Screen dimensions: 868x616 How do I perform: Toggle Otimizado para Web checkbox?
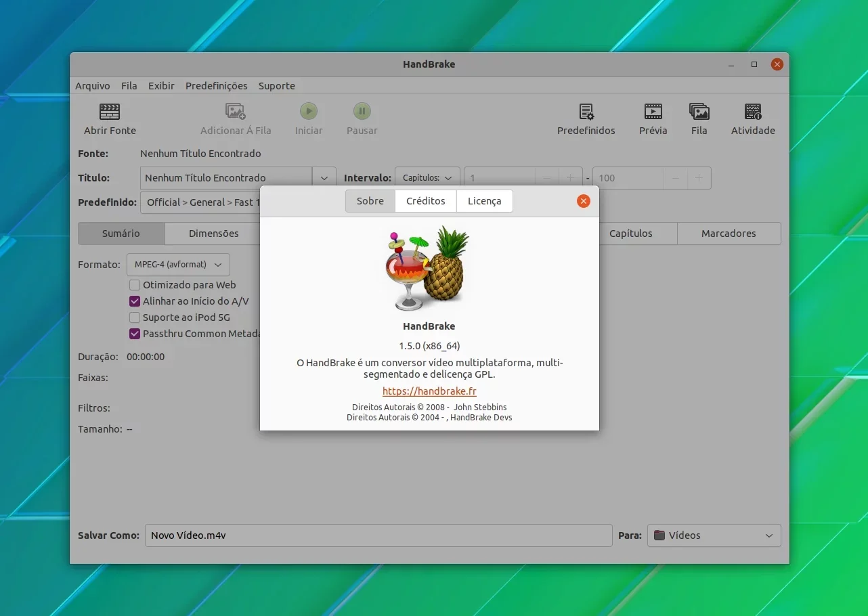pos(135,285)
